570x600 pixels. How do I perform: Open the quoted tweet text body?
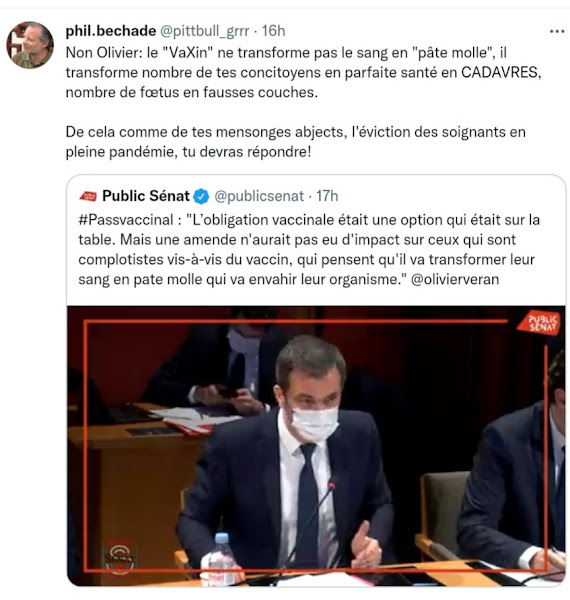309,249
